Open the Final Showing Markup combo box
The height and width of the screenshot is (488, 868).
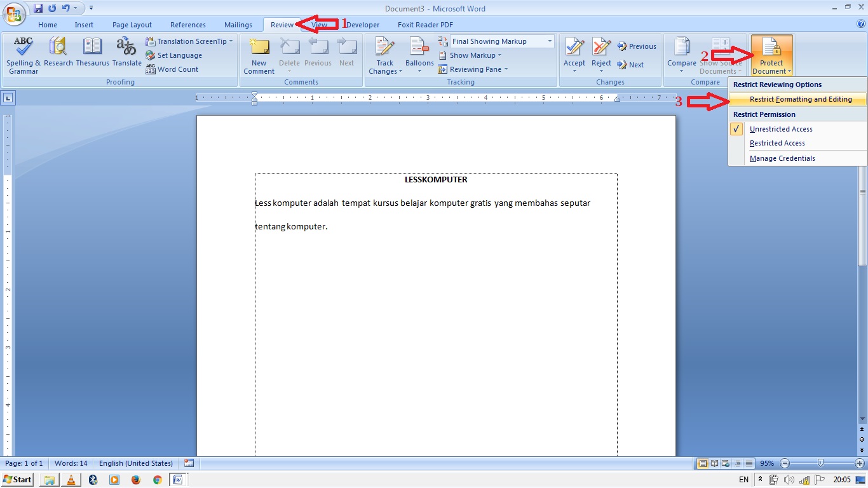coord(502,41)
